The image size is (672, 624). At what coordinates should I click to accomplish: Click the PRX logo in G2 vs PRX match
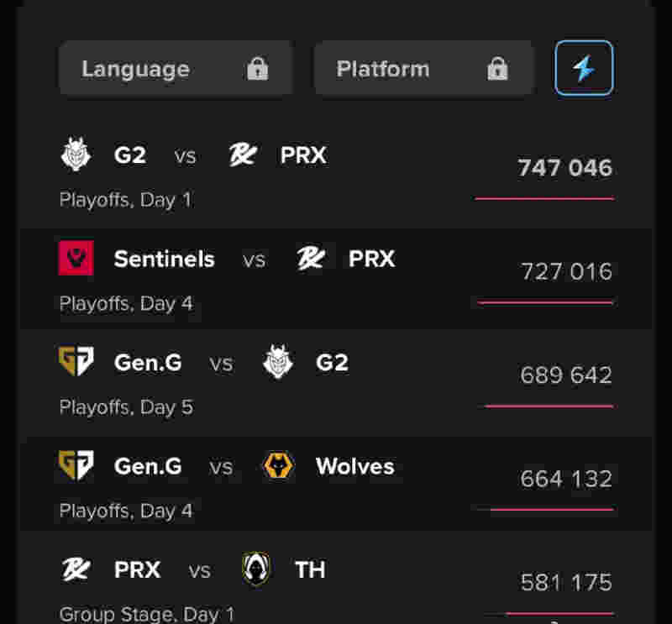point(243,155)
